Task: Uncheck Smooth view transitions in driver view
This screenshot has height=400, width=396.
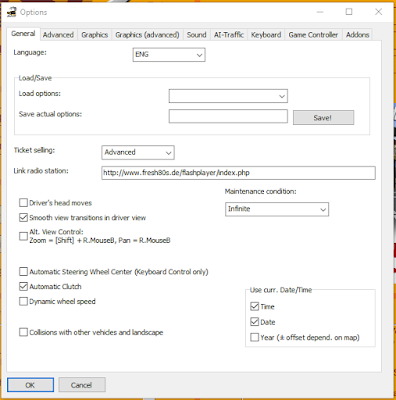Action: coord(23,218)
